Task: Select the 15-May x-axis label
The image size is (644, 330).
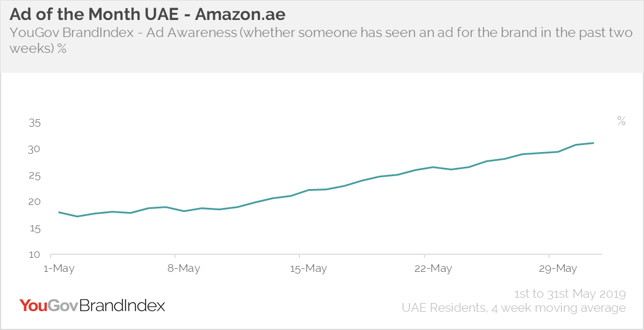Action: tap(308, 269)
